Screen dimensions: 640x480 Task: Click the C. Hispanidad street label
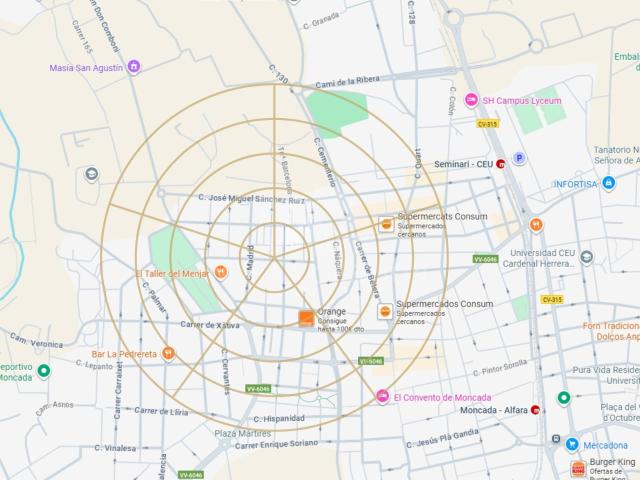click(279, 419)
